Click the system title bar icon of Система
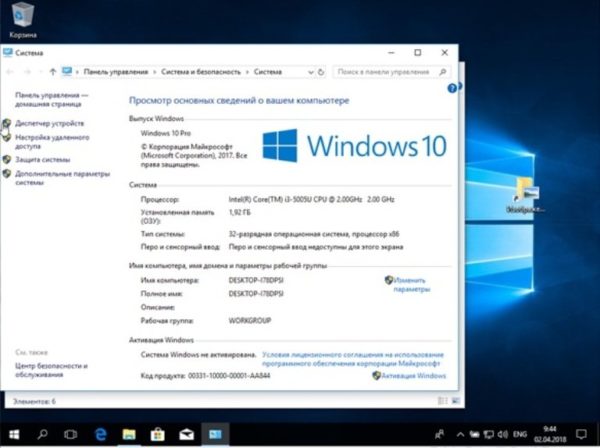The width and height of the screenshot is (600, 448). coord(8,52)
